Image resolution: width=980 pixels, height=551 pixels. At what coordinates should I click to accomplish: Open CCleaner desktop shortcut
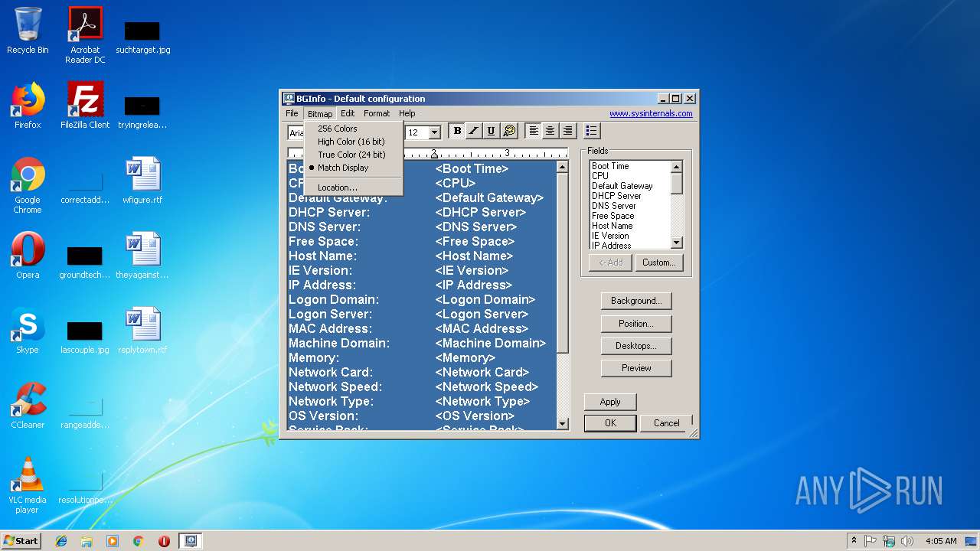pos(28,406)
